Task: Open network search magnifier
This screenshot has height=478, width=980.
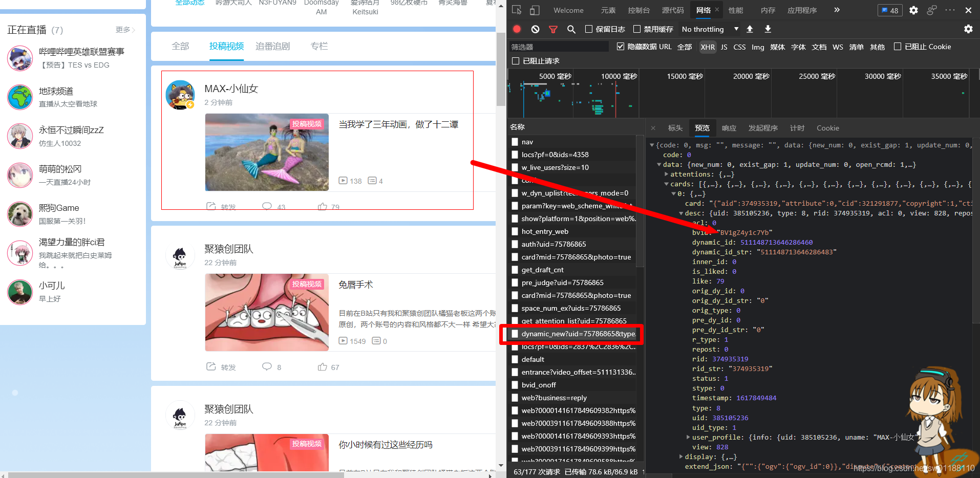Action: pos(571,29)
